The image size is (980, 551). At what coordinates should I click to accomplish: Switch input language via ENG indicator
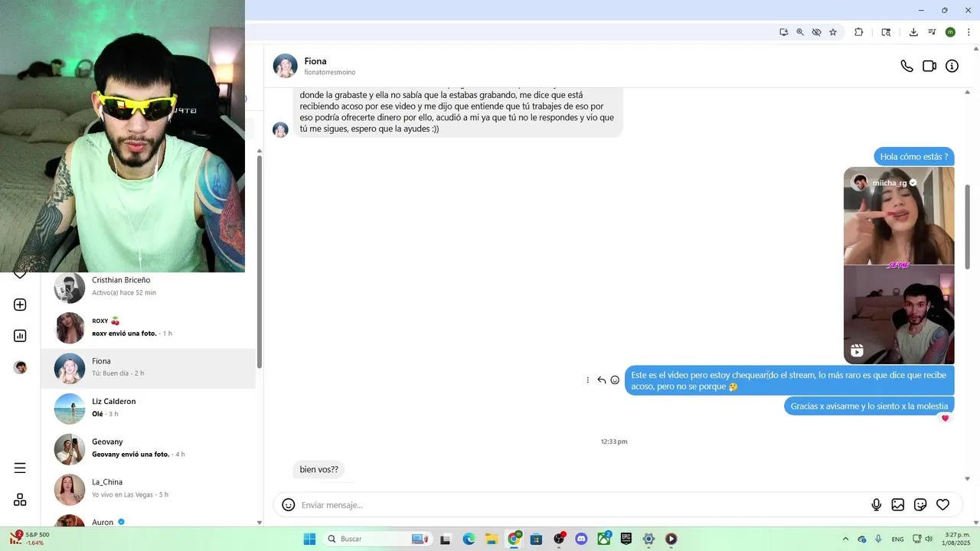coord(897,539)
